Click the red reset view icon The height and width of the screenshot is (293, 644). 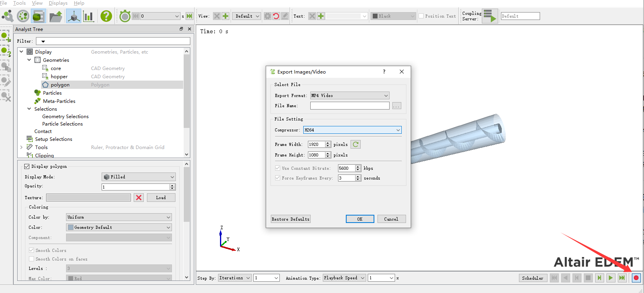(x=276, y=16)
